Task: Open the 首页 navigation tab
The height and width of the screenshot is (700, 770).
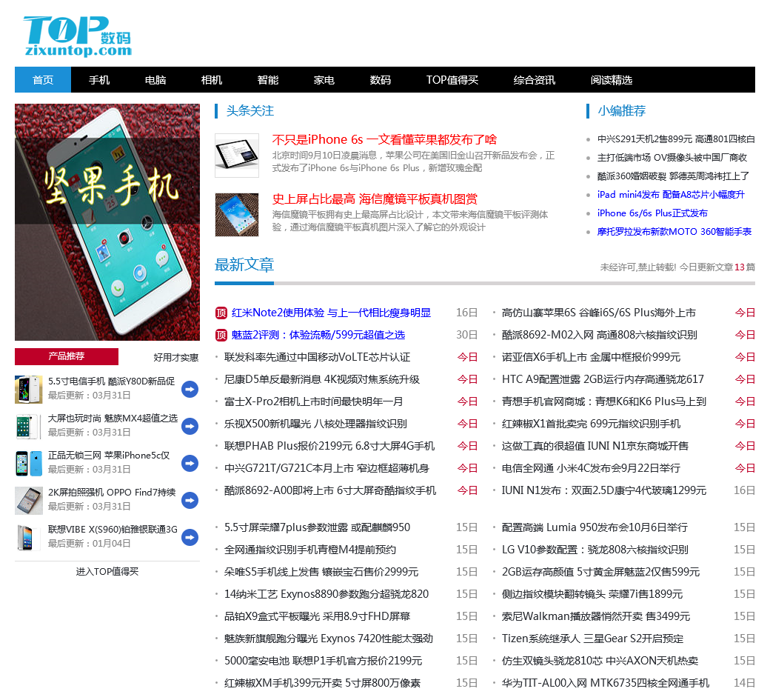Action: click(x=43, y=79)
